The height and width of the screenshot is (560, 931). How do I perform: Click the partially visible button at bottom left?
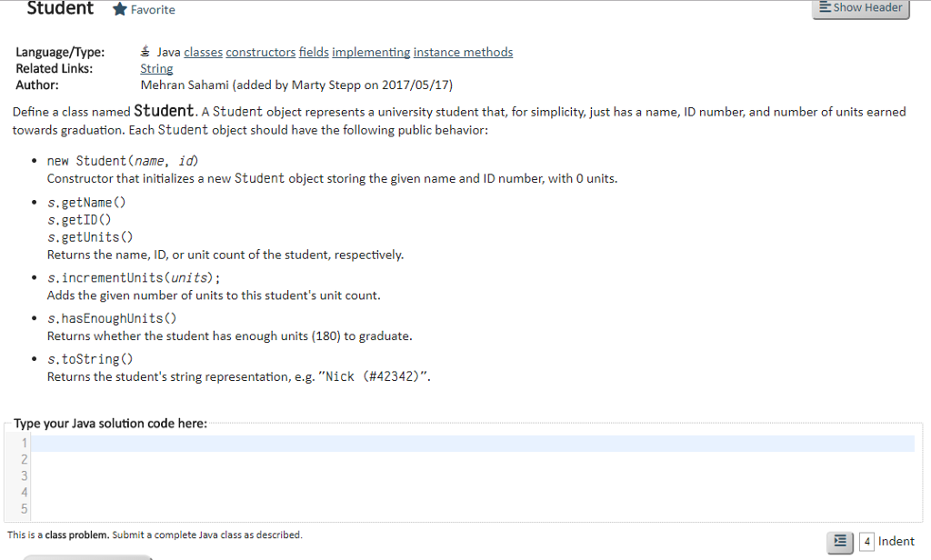coord(86,557)
